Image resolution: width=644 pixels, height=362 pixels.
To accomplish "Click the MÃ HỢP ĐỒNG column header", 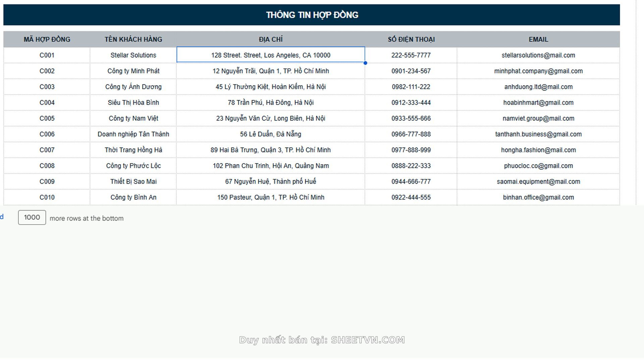I will point(47,39).
